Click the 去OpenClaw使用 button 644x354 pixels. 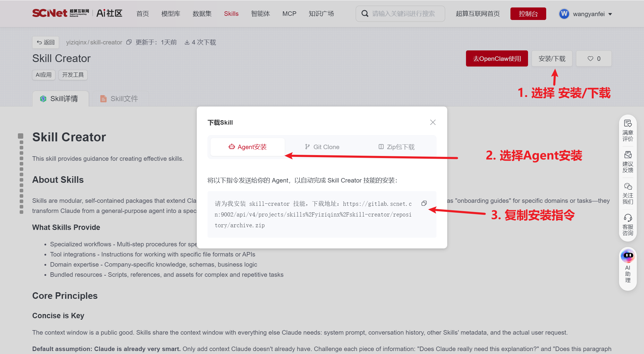(497, 59)
